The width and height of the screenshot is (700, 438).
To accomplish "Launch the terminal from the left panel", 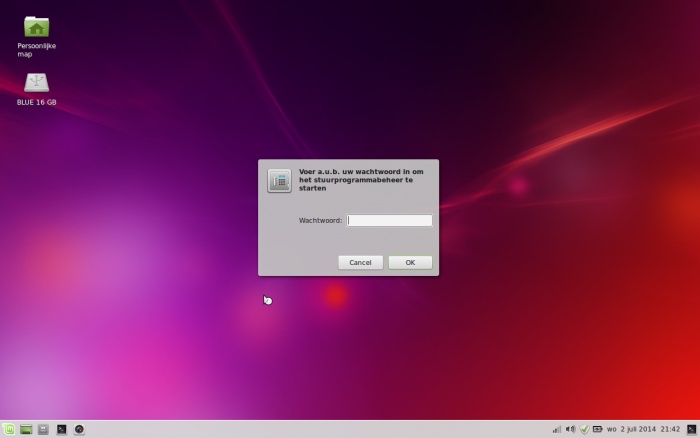I will click(62, 430).
